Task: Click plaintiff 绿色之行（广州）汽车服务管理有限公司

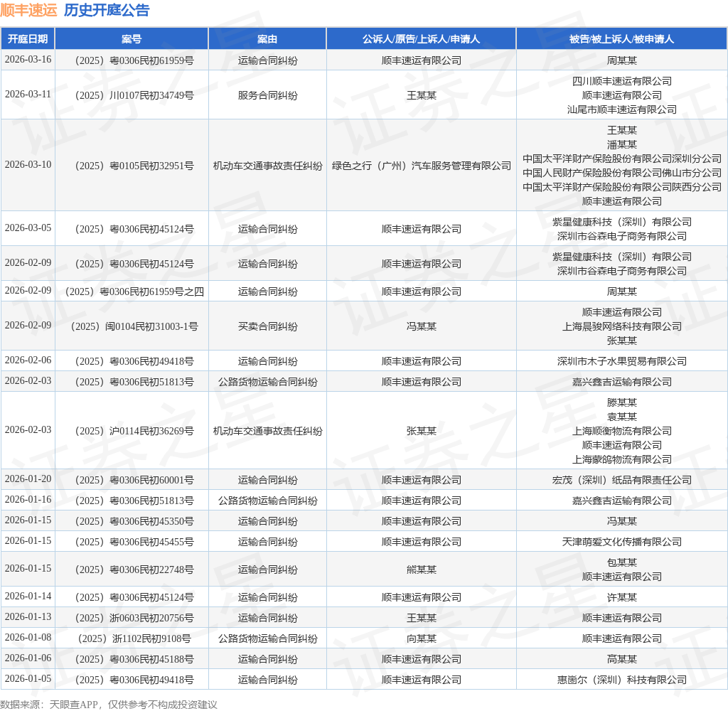Action: [x=421, y=166]
